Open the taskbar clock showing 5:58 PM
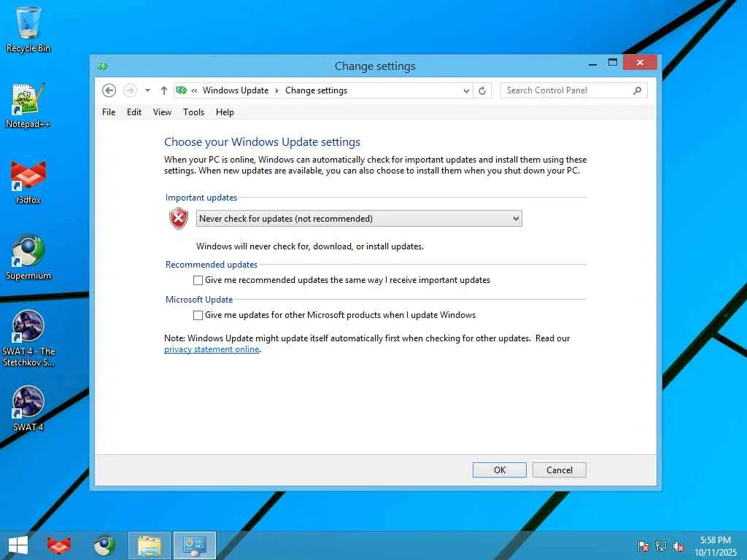Image resolution: width=747 pixels, height=560 pixels. point(716,546)
